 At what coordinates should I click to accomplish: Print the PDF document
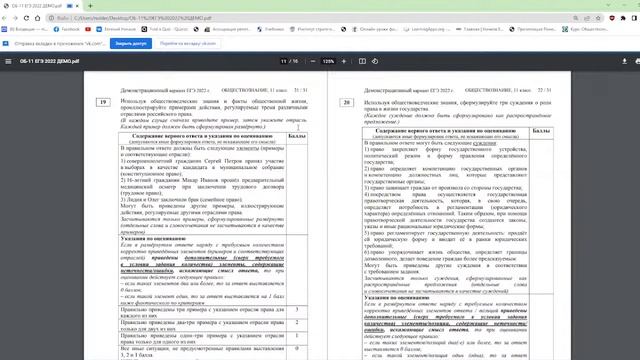637,61
